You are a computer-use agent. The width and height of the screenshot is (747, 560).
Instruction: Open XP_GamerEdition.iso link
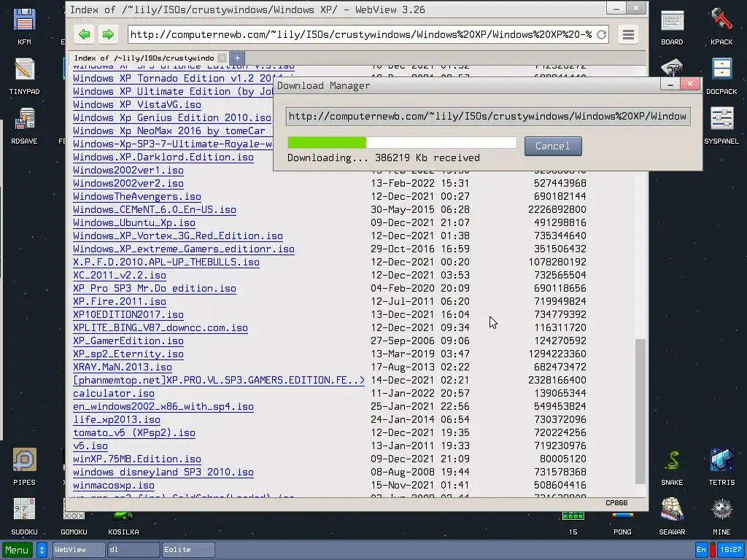pos(128,341)
